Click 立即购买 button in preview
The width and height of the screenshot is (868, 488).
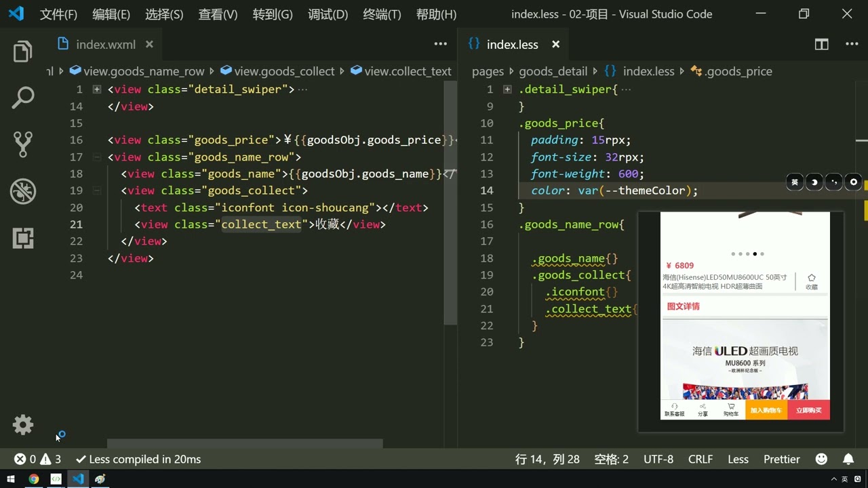tap(808, 410)
